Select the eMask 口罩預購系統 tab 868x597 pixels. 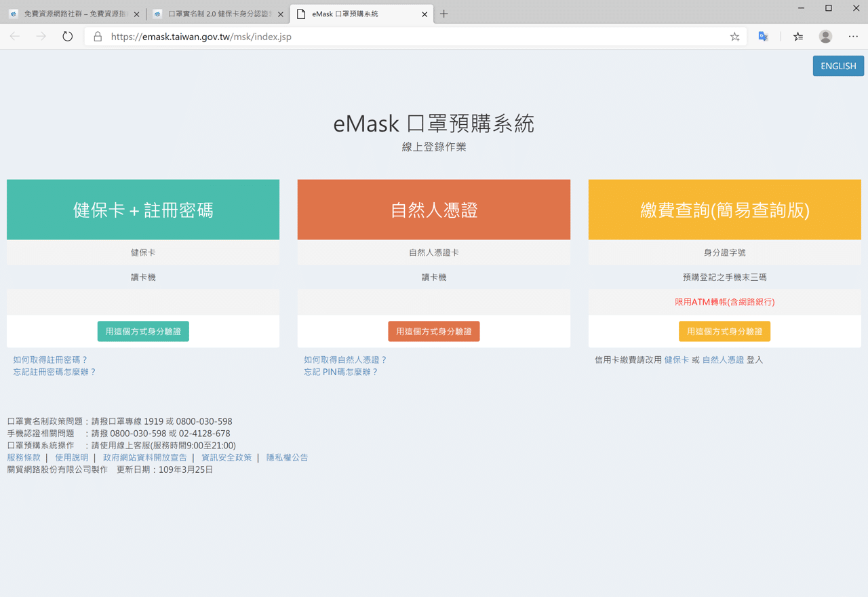click(362, 14)
